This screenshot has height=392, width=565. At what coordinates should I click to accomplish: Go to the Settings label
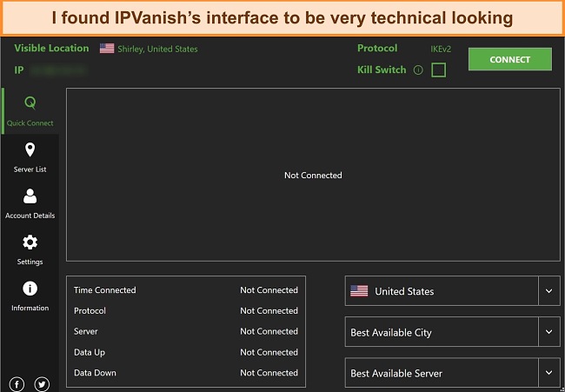(x=30, y=262)
